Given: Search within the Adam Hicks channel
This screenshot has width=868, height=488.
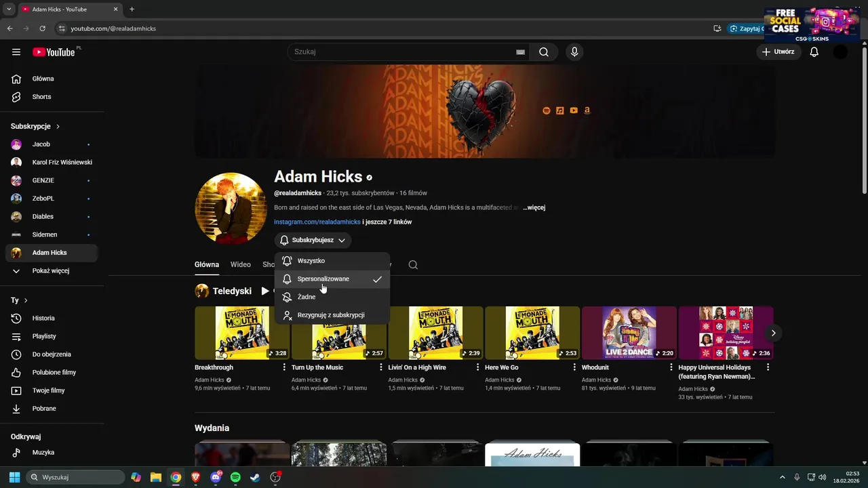Looking at the screenshot, I should [413, 265].
